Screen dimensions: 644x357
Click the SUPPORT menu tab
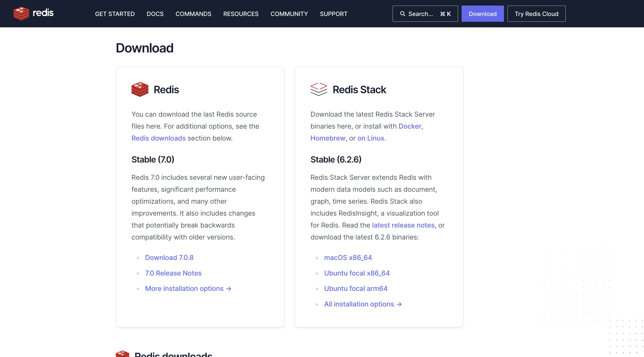334,14
